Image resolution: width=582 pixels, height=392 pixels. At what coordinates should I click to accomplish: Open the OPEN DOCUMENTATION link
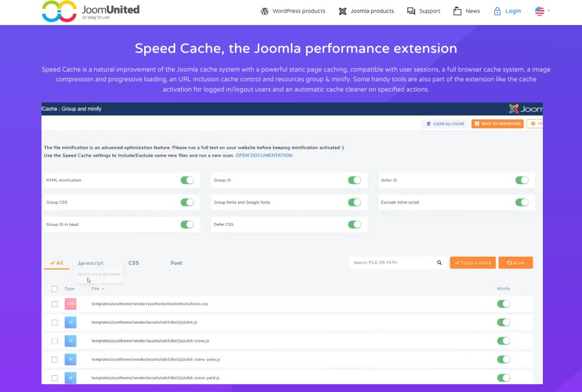[264, 155]
